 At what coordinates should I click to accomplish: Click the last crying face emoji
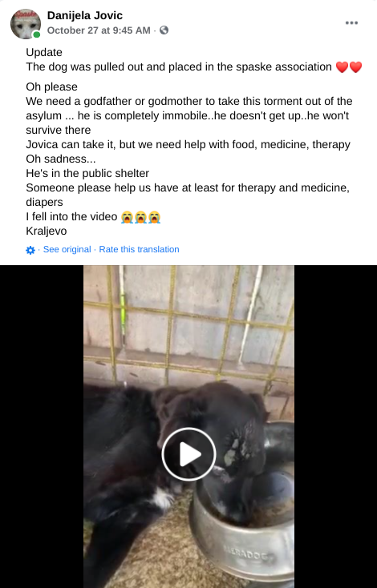[x=154, y=217]
